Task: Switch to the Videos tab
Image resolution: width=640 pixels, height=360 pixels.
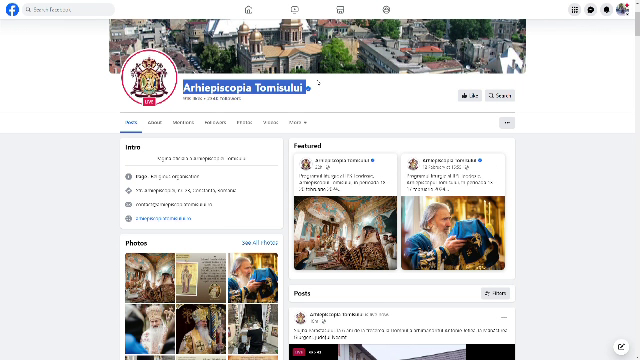Action: 270,122
